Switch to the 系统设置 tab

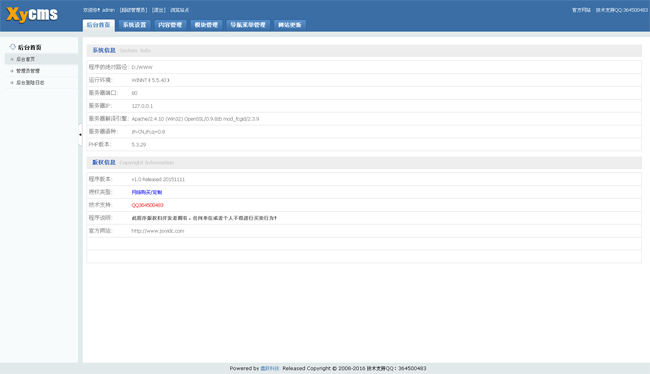134,25
